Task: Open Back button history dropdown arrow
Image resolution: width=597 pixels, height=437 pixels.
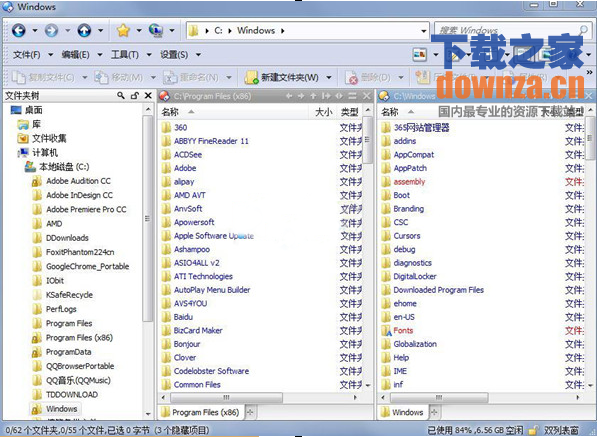Action: pyautogui.click(x=35, y=30)
